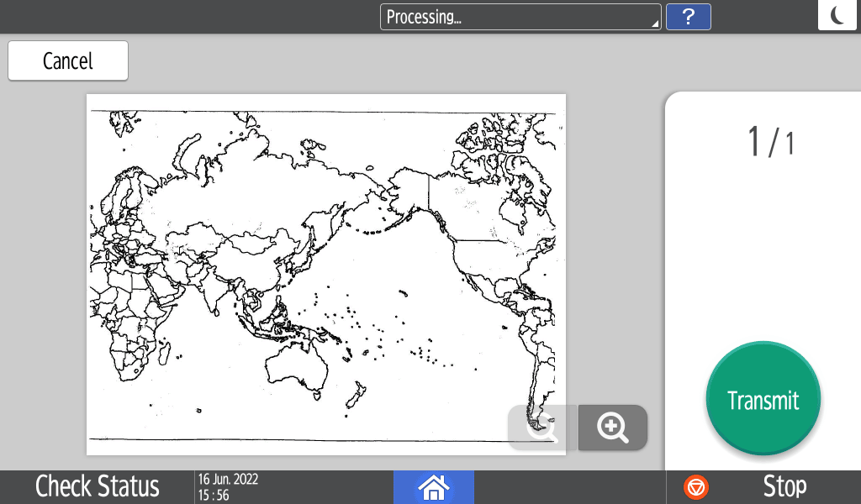This screenshot has height=504, width=861.
Task: Click South America on the map preview
Action: pyautogui.click(x=534, y=353)
